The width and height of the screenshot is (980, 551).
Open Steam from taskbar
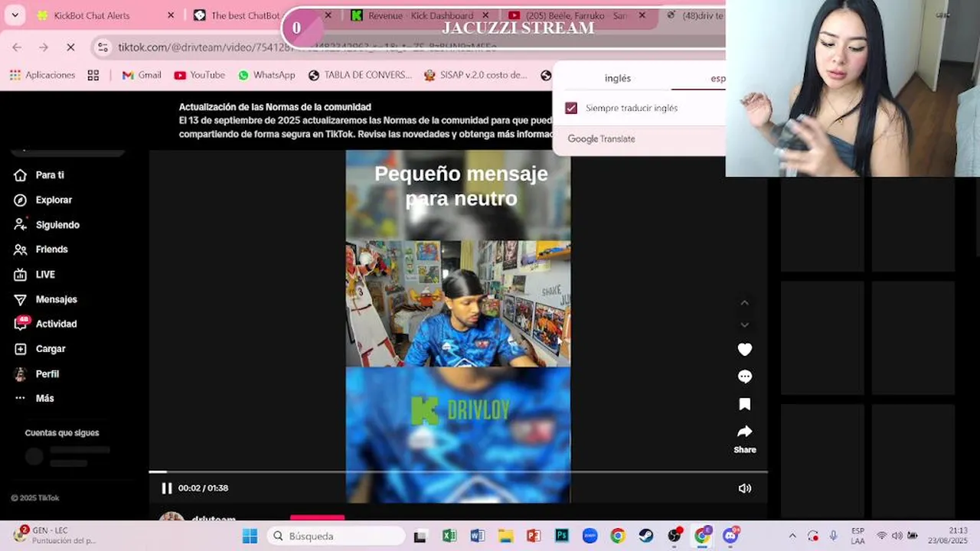click(x=646, y=536)
